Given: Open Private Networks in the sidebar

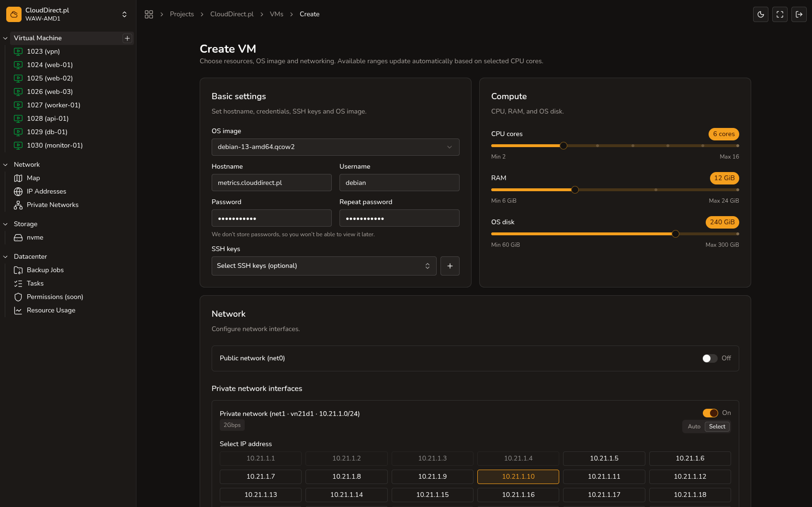Looking at the screenshot, I should [x=53, y=205].
